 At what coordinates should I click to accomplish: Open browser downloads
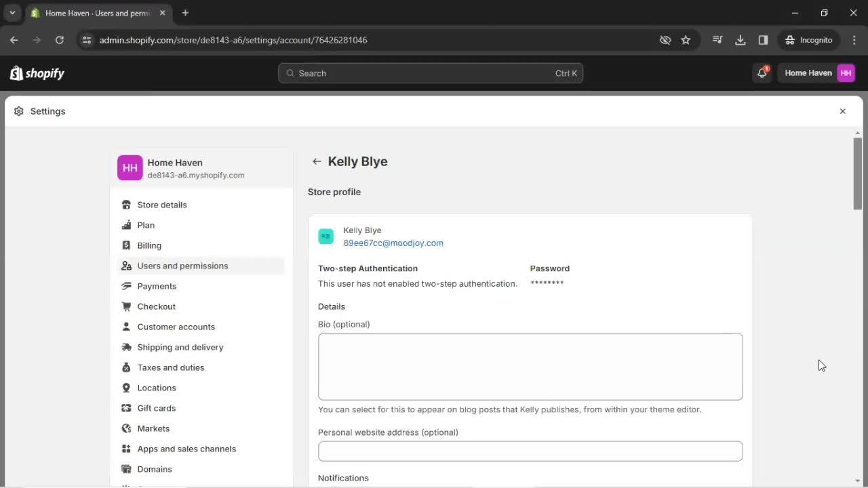[741, 40]
